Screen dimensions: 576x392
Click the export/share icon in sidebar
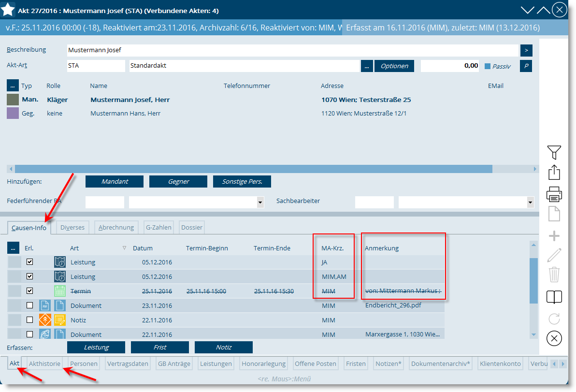coord(554,172)
